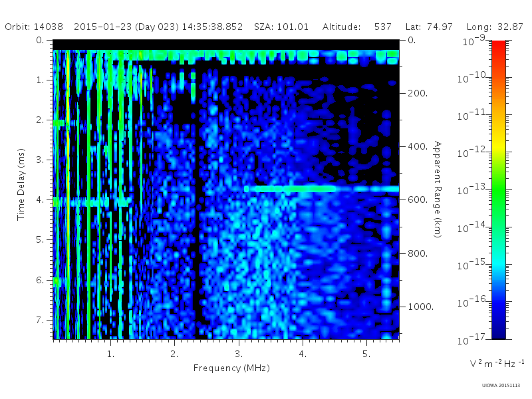The image size is (532, 399).
Task: Click the timestamp "14:35:38.852"
Action: [212, 27]
